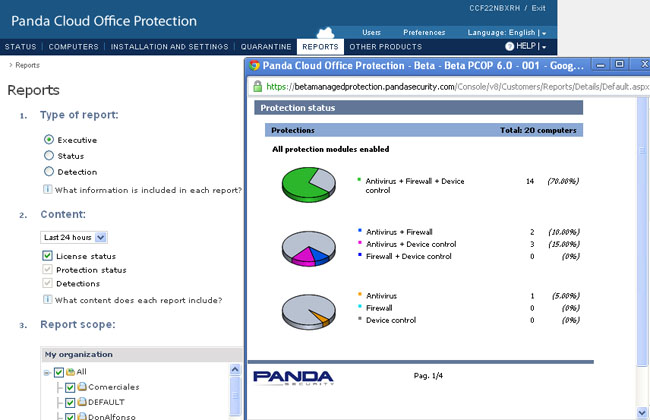Click the Pag. 1/4 page indicator

click(428, 376)
